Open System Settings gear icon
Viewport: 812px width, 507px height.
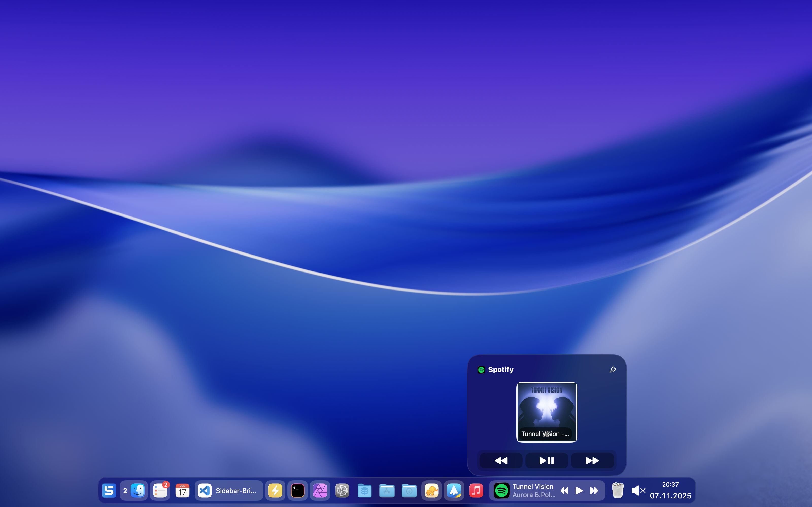[342, 491]
